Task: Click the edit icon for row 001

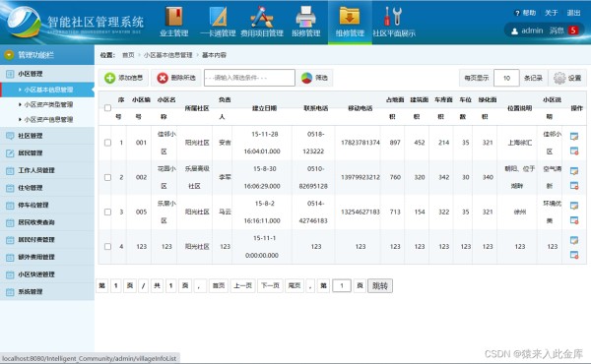Action: tap(574, 137)
